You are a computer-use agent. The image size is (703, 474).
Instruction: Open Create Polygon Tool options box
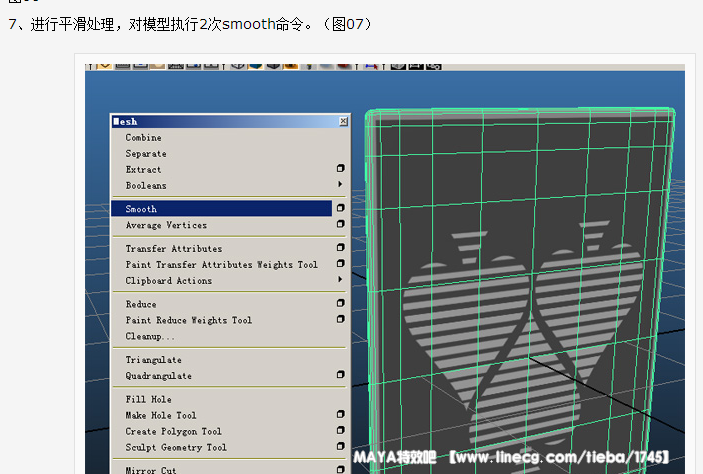[x=341, y=431]
